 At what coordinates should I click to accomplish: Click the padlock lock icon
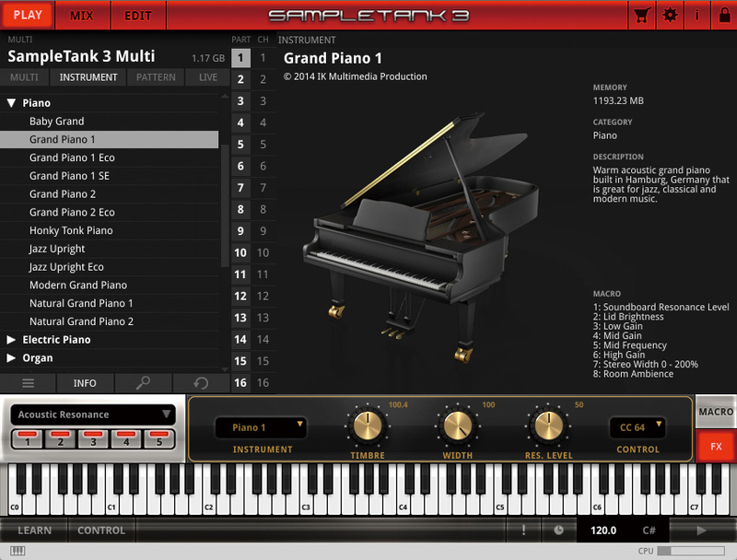724,15
